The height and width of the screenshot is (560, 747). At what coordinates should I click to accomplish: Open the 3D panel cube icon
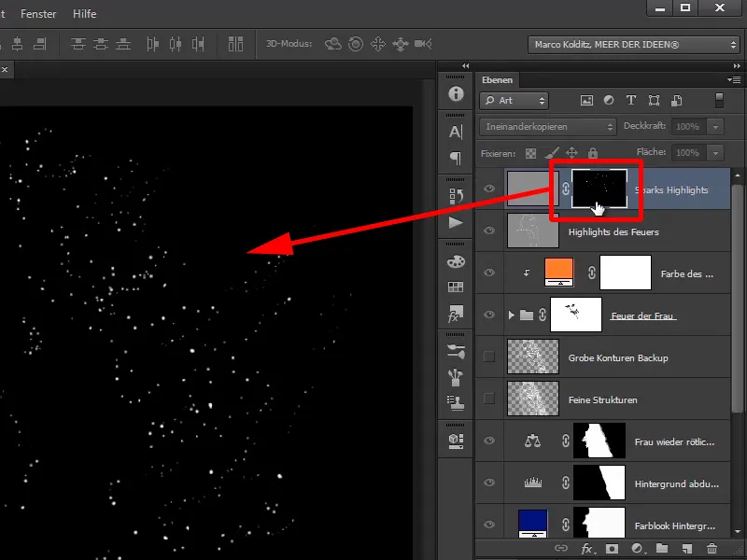tap(456, 441)
